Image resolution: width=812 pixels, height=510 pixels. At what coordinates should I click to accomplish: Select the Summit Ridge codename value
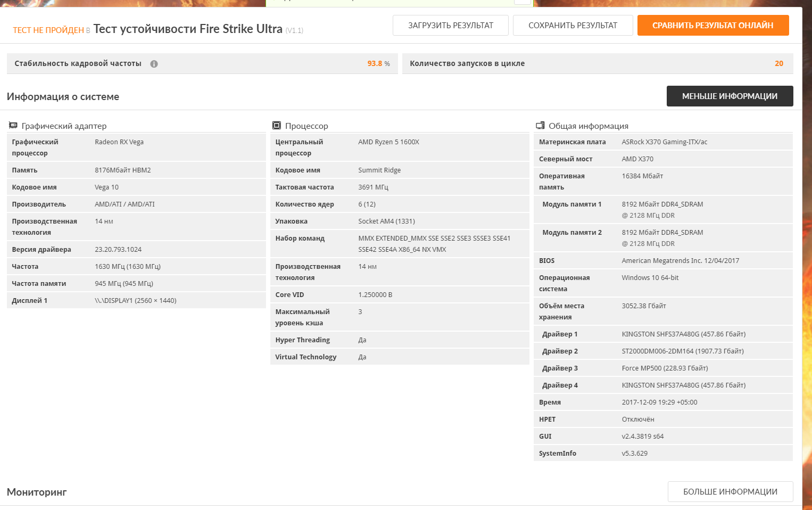(x=379, y=170)
